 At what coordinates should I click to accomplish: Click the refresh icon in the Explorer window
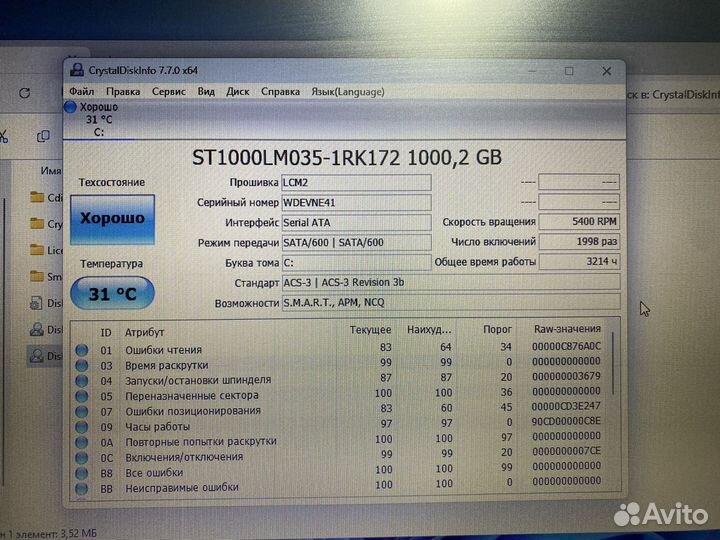(24, 93)
